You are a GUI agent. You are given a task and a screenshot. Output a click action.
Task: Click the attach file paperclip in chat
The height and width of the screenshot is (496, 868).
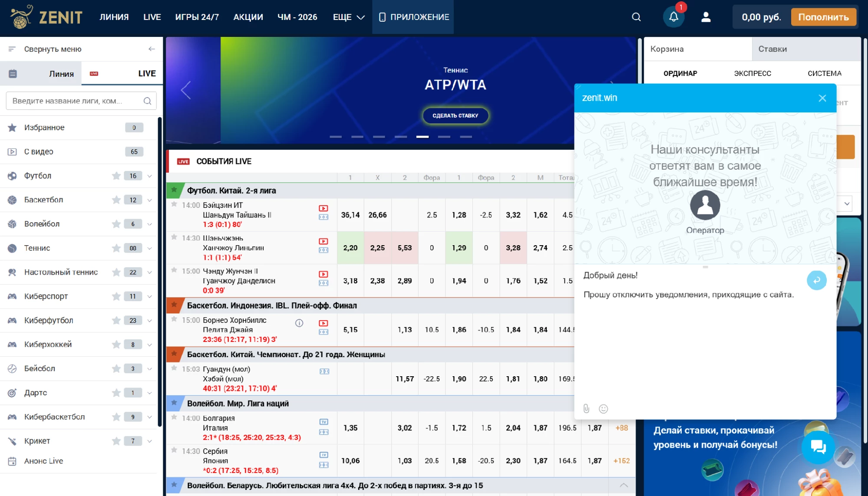pos(586,408)
